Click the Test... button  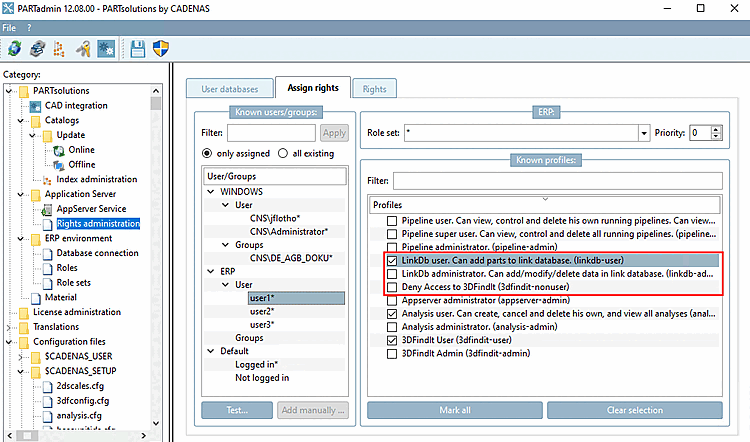[237, 410]
